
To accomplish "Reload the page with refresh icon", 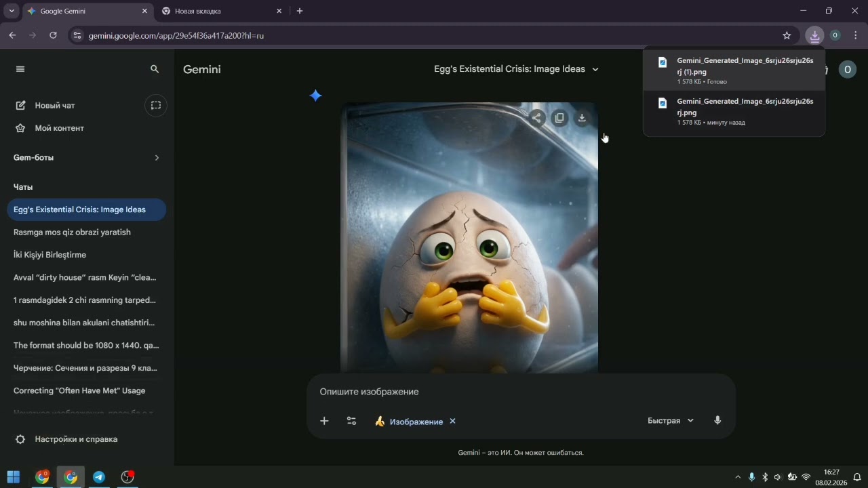I will [53, 35].
